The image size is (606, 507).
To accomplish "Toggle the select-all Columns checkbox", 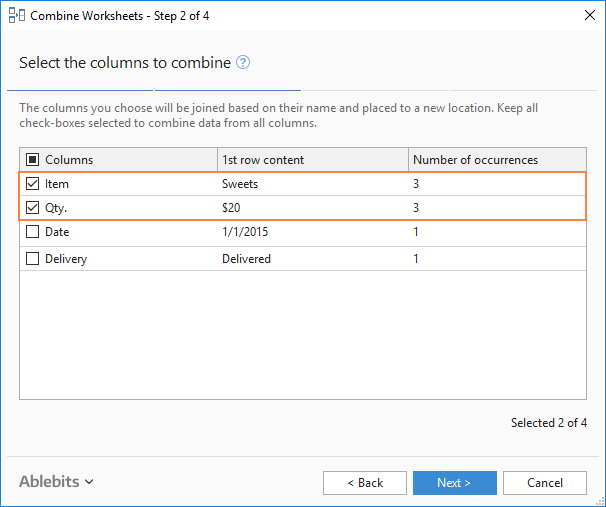I will (x=32, y=160).
